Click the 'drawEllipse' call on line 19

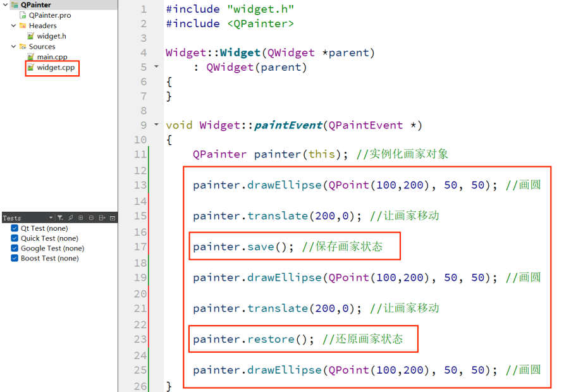284,278
